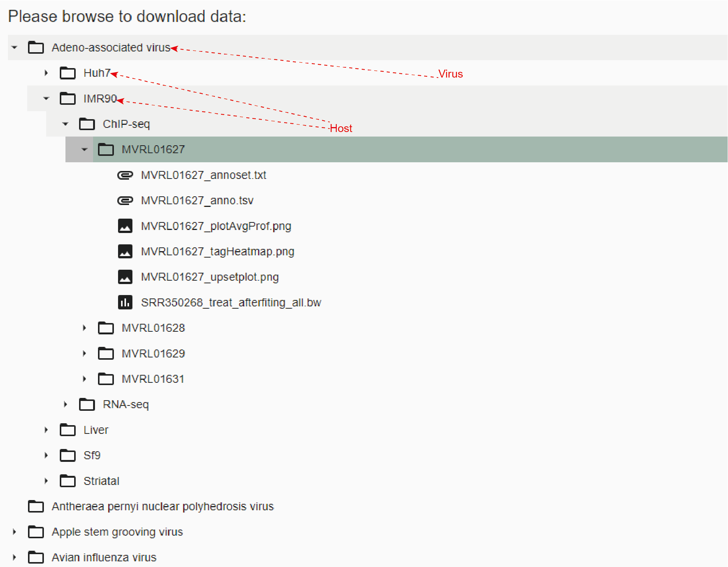Click the folder icon beside ChIP-seq
The image size is (728, 567).
[87, 124]
